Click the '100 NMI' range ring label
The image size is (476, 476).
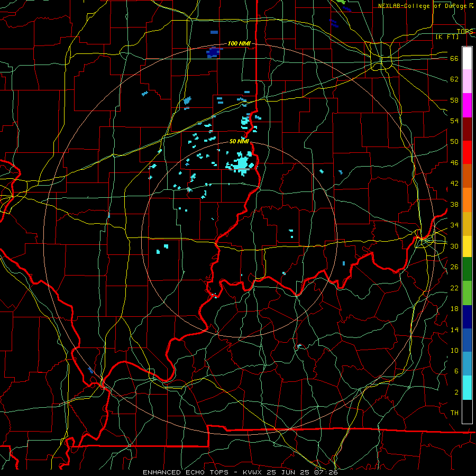click(239, 44)
